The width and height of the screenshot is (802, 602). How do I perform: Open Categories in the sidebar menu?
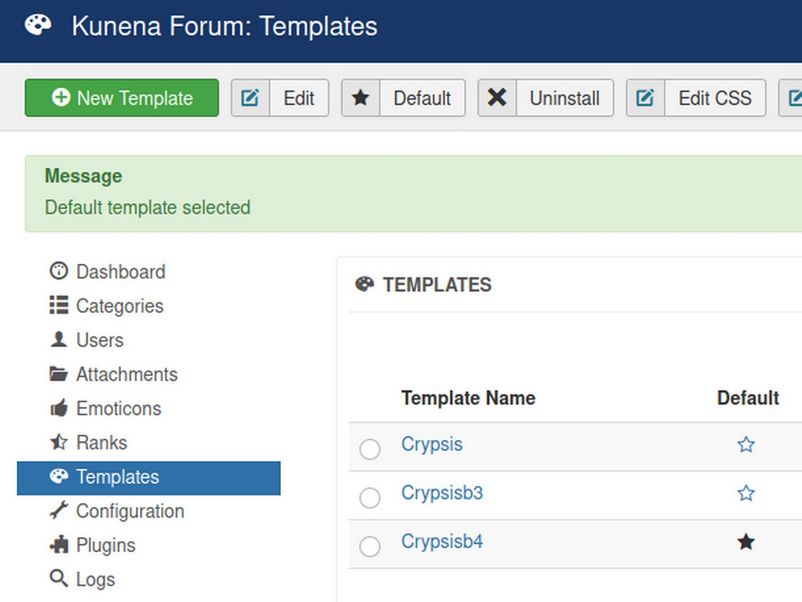[x=119, y=306]
